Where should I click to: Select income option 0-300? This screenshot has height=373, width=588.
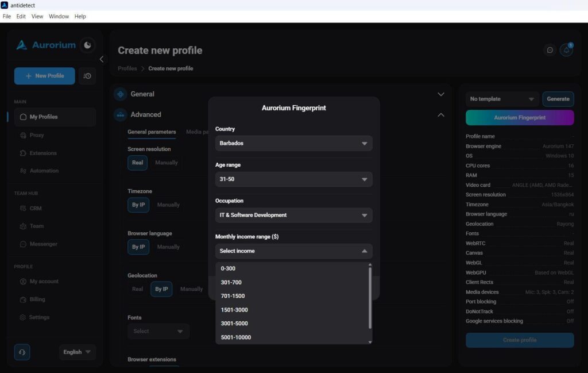(x=292, y=268)
